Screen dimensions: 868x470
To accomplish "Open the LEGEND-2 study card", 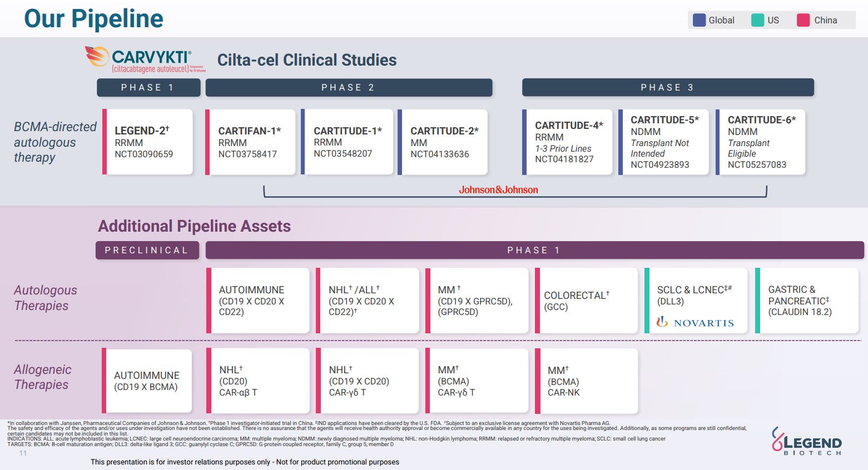I will tap(147, 142).
